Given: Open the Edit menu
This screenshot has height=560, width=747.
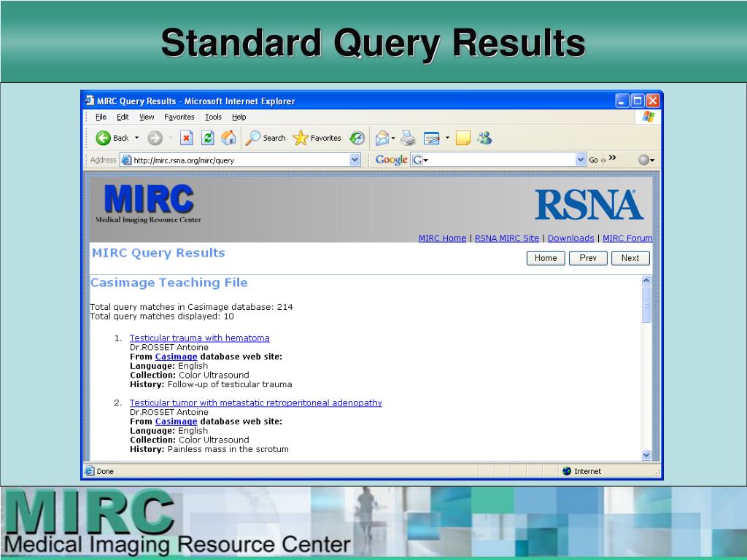Looking at the screenshot, I should pos(123,117).
